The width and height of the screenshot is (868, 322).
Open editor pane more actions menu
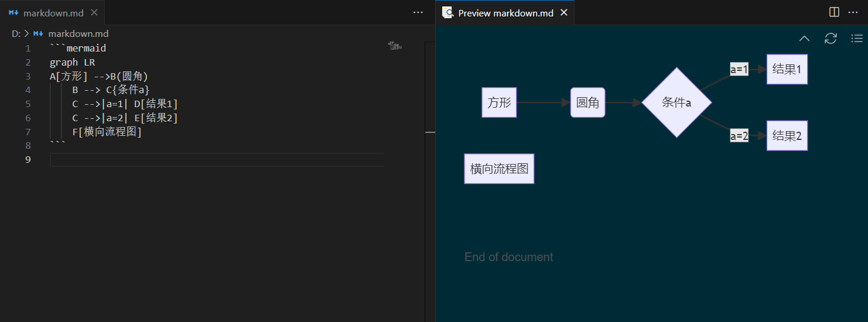[x=418, y=12]
